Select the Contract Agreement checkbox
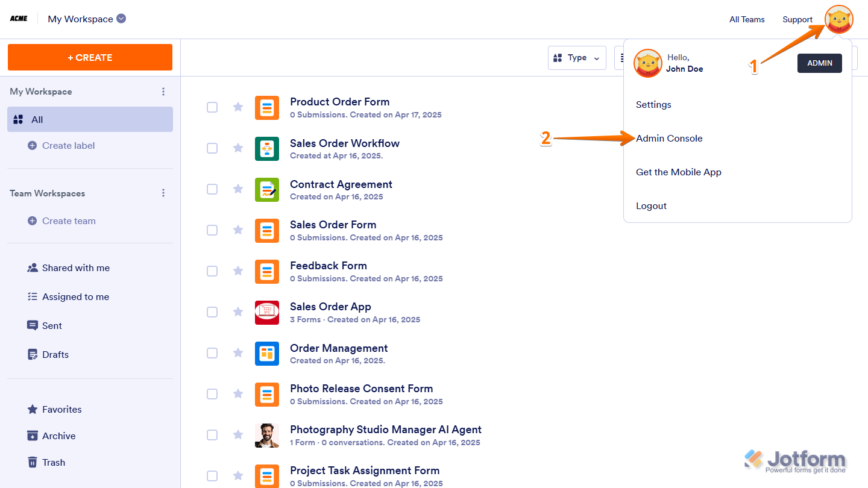 [x=212, y=189]
